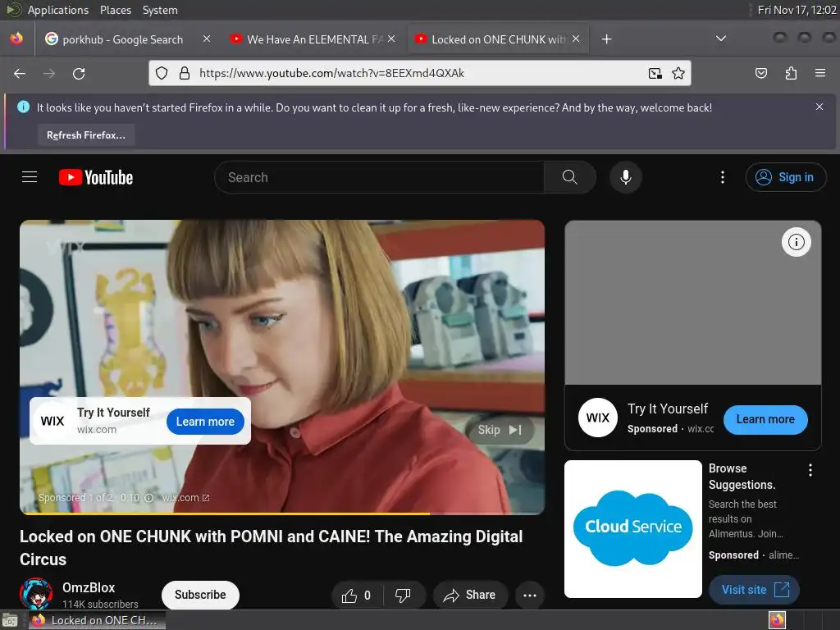The image size is (840, 630).
Task: Click Firefox tray icon in bottom panel
Action: 777,620
